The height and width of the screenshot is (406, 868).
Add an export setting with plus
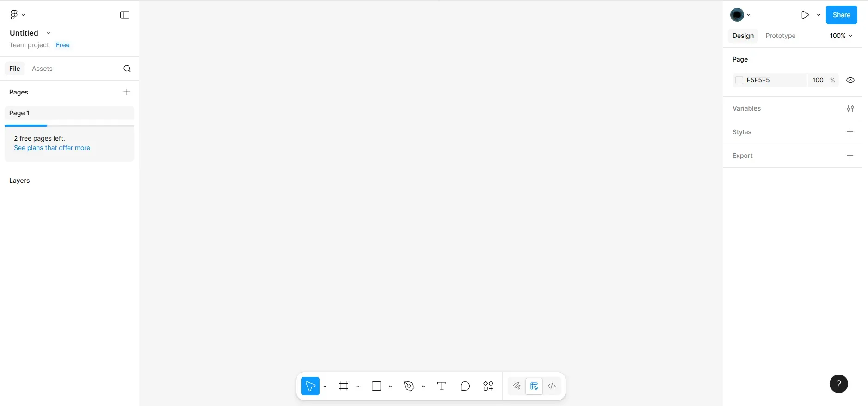click(850, 156)
